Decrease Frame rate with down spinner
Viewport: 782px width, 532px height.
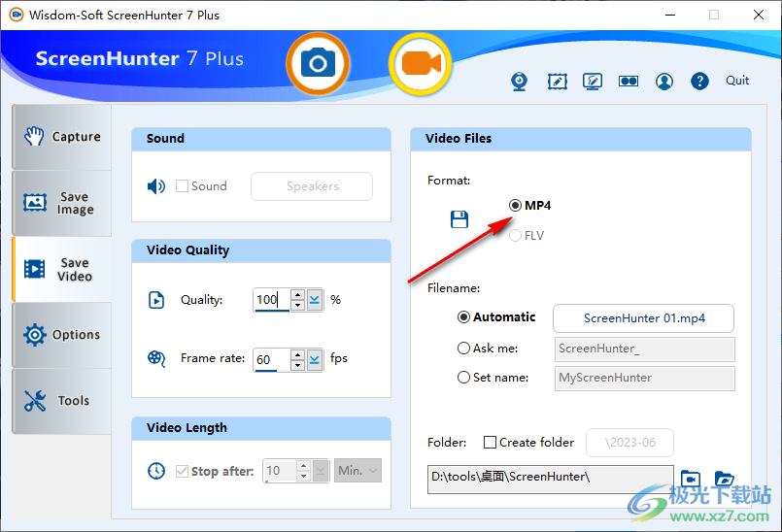tap(297, 365)
